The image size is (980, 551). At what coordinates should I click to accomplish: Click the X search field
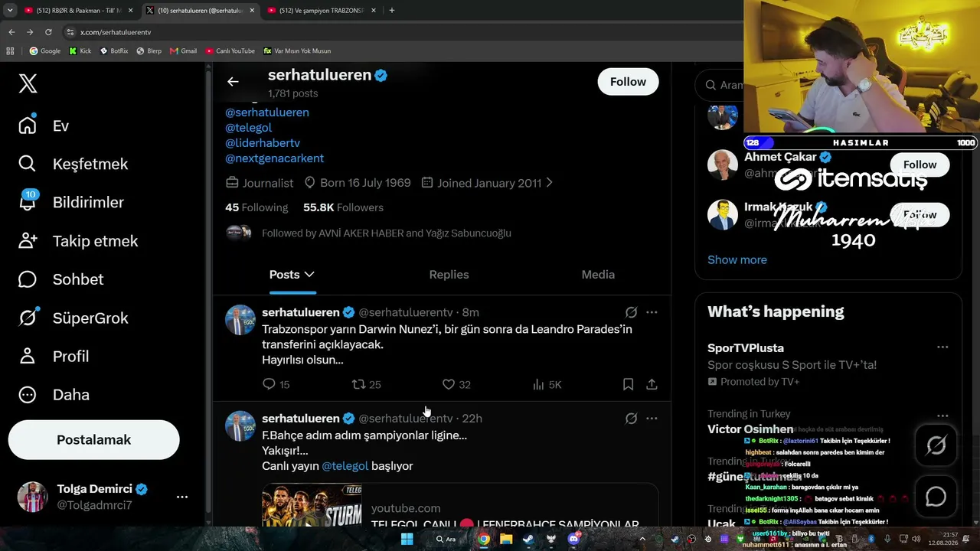720,85
